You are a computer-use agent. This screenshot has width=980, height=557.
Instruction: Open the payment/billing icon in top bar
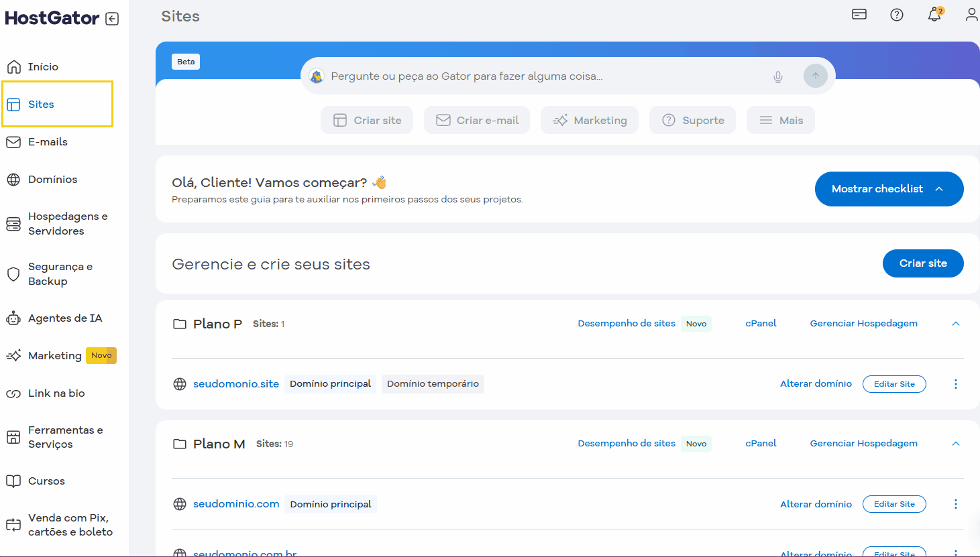pos(859,14)
